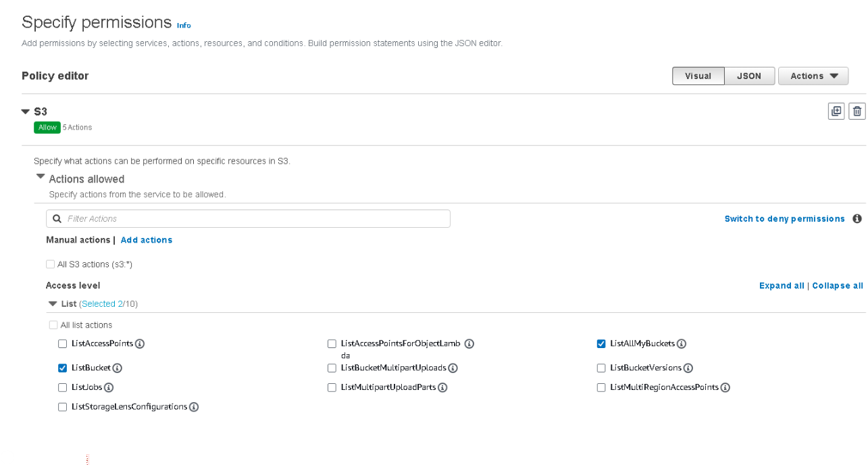Tick the ListJobs checkbox
Image resolution: width=868 pixels, height=465 pixels.
click(63, 388)
